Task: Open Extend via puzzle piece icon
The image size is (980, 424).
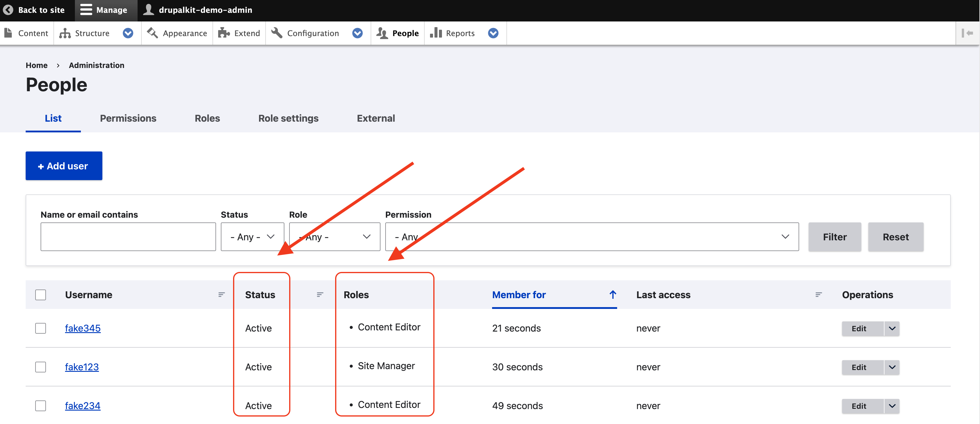Action: pos(224,33)
